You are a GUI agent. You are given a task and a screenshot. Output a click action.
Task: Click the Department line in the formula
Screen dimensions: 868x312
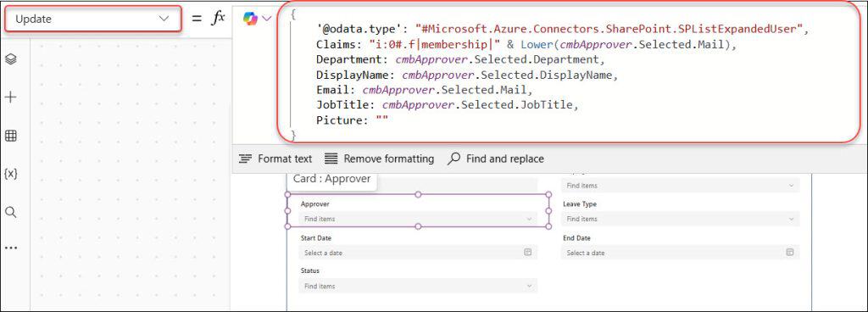(x=460, y=59)
